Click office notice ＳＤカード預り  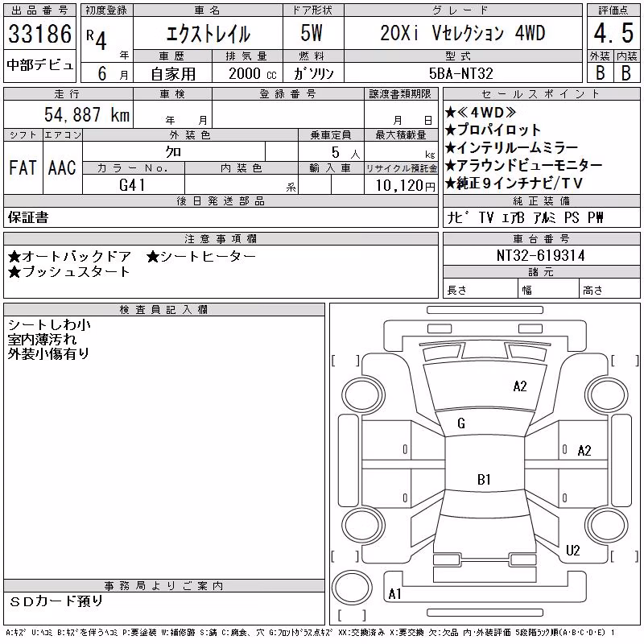pos(56,601)
